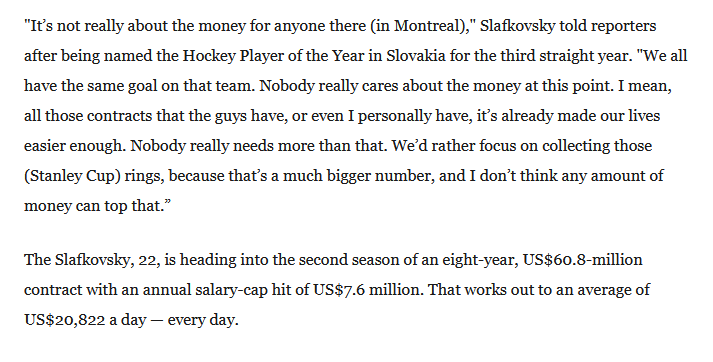Image resolution: width=713 pixels, height=362 pixels.
Task: Click the word 'Slafkovsky' in the first line
Action: (517, 26)
